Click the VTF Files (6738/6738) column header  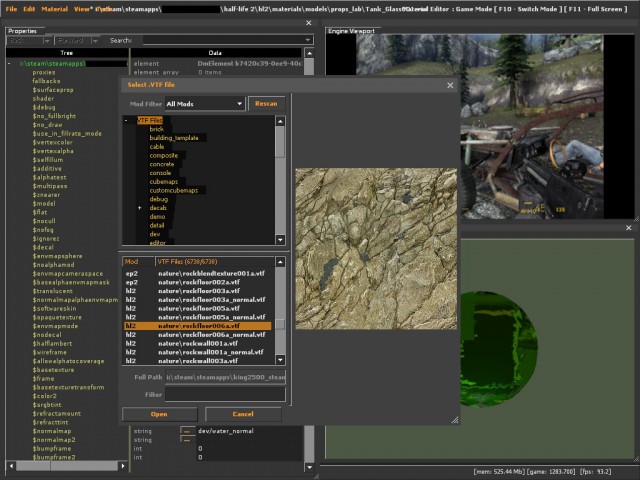point(215,262)
